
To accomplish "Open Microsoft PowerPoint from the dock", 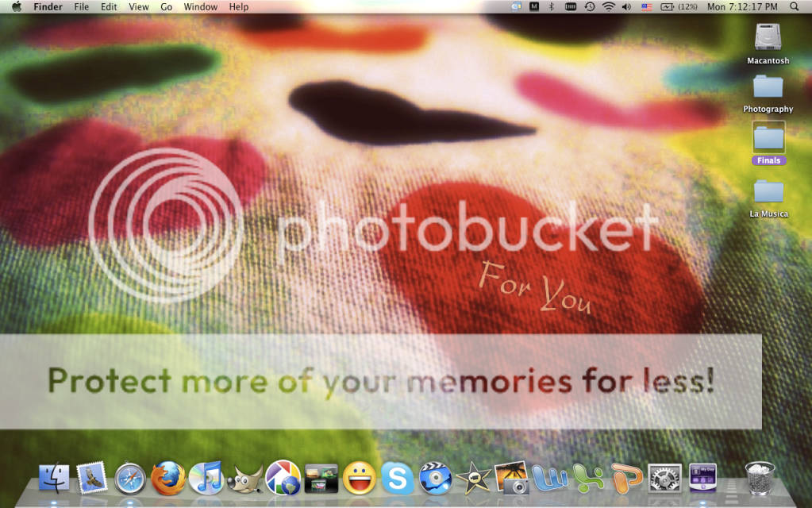I will coord(626,478).
